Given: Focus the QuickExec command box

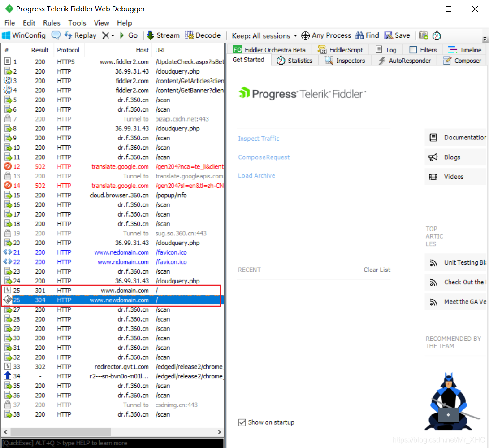Looking at the screenshot, I should click(x=113, y=443).
